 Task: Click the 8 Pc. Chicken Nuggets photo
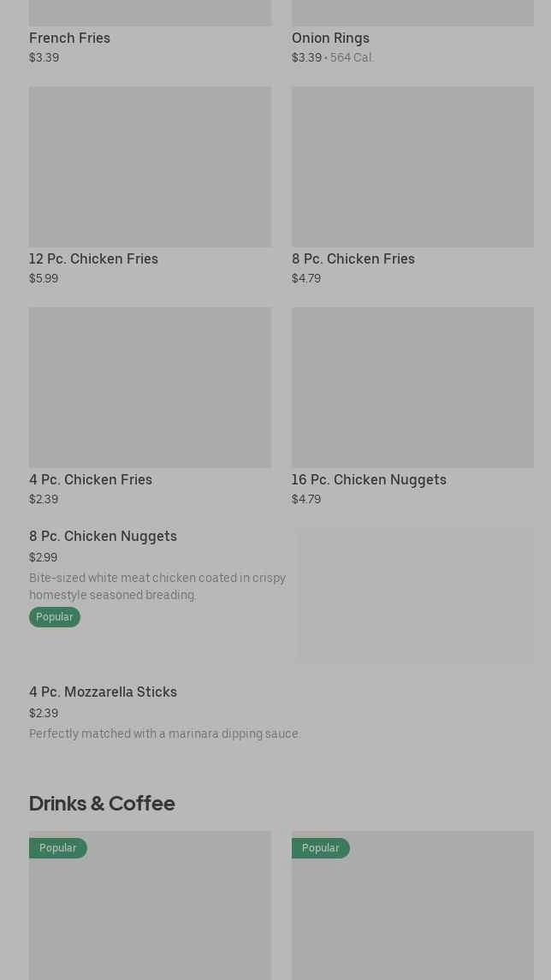pyautogui.click(x=416, y=596)
